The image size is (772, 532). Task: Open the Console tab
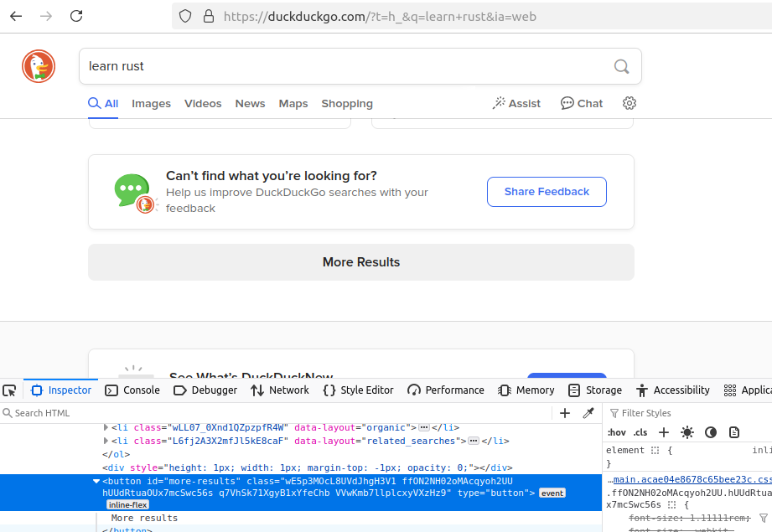tap(132, 390)
